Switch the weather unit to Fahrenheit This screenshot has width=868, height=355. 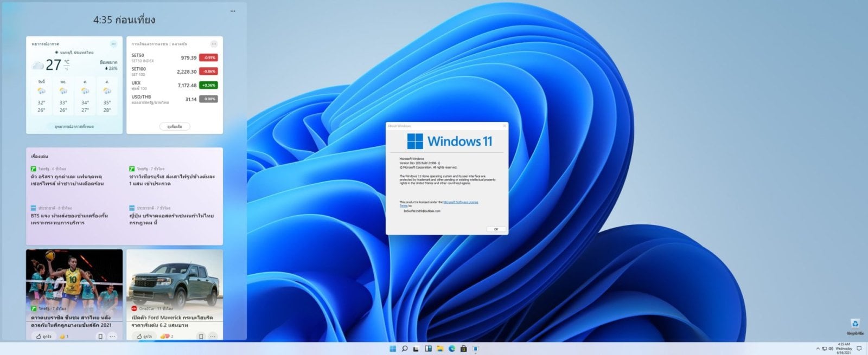tap(67, 69)
